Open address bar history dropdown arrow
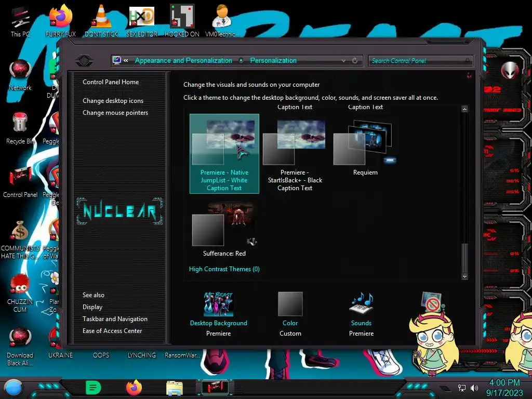The width and height of the screenshot is (532, 399). click(344, 61)
